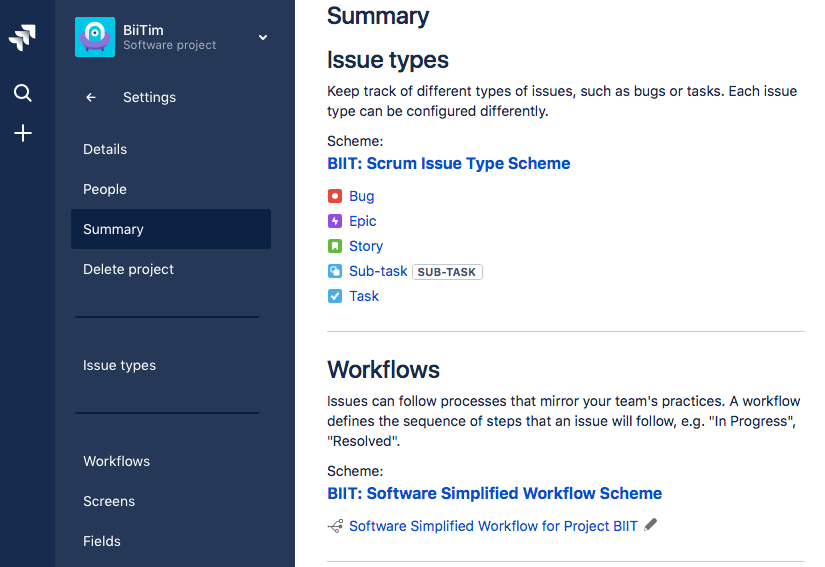Open the Epic issue type link
825x567 pixels.
363,221
